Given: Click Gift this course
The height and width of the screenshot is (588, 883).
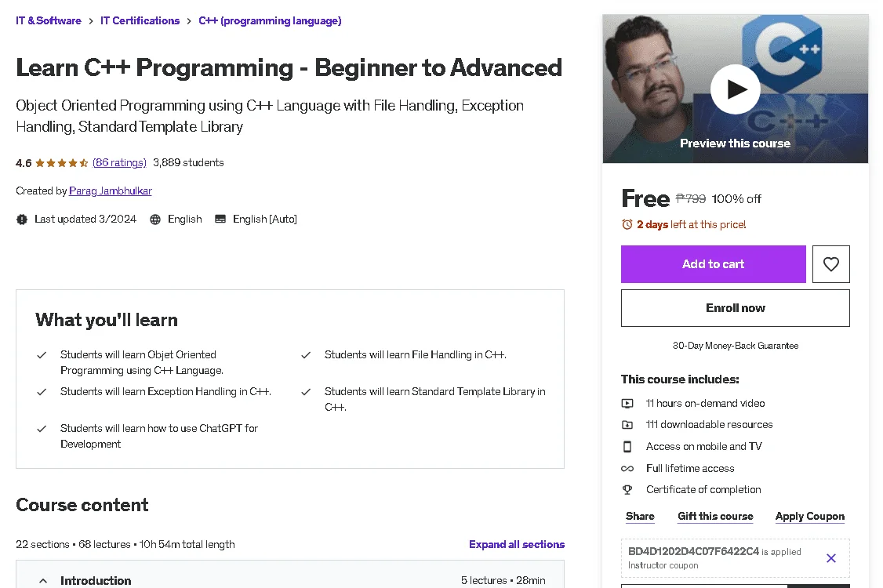Looking at the screenshot, I should [x=715, y=516].
